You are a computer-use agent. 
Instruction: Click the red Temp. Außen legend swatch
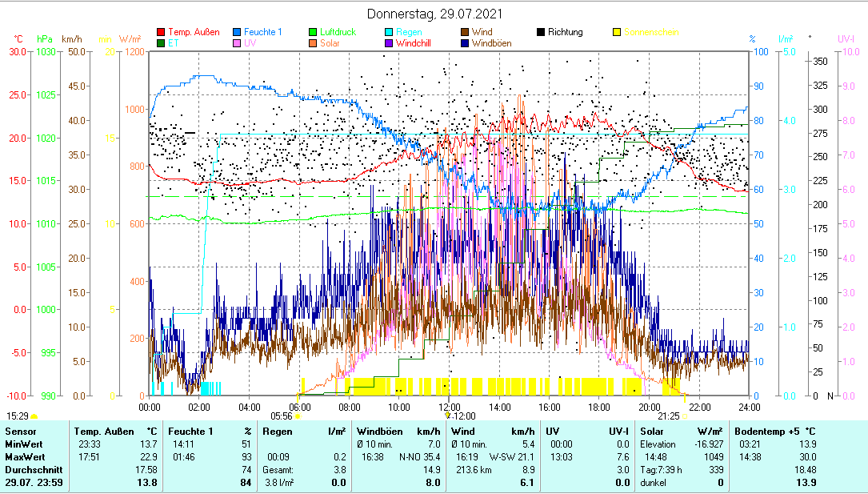pos(162,33)
